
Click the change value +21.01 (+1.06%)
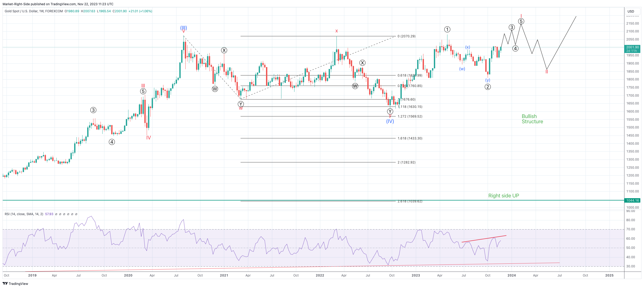pos(140,11)
